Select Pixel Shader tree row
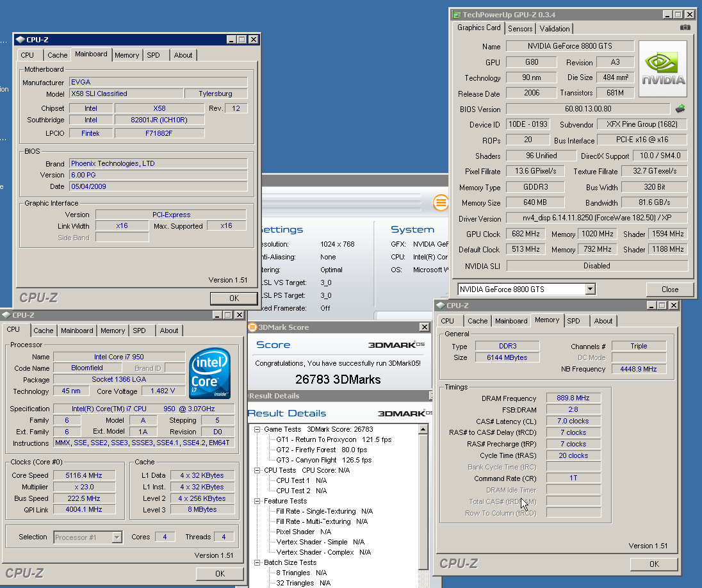The image size is (702, 588). 304,532
